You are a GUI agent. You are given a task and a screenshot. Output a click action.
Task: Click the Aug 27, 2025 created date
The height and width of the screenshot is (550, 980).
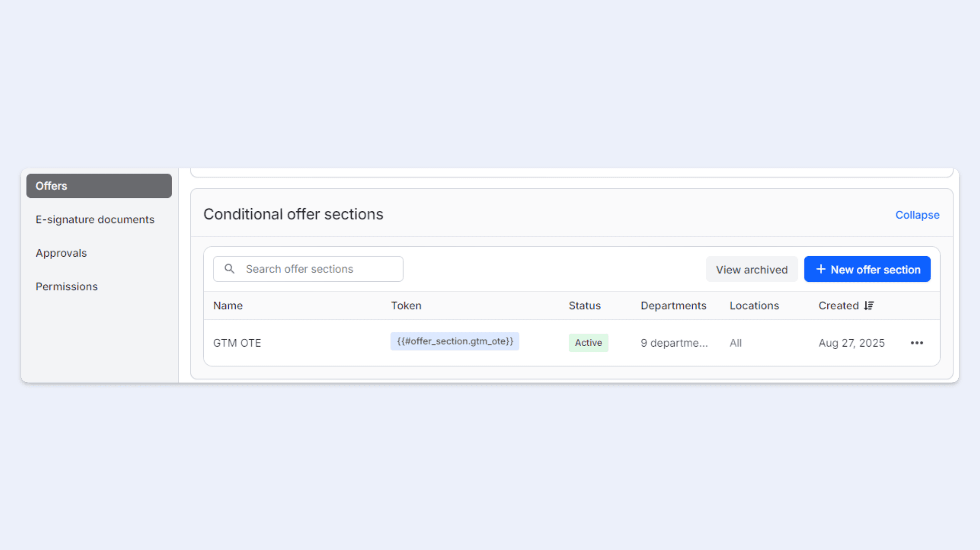coord(851,343)
